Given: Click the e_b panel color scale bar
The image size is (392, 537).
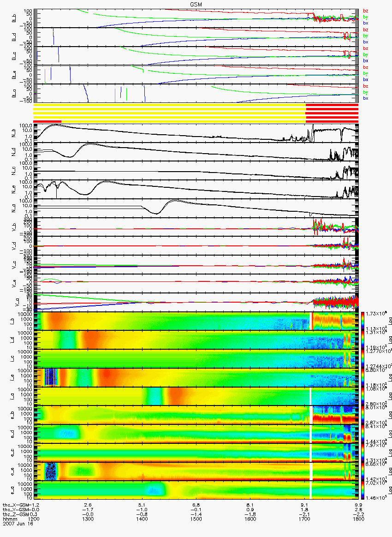Looking at the screenshot, I should click(x=363, y=415).
